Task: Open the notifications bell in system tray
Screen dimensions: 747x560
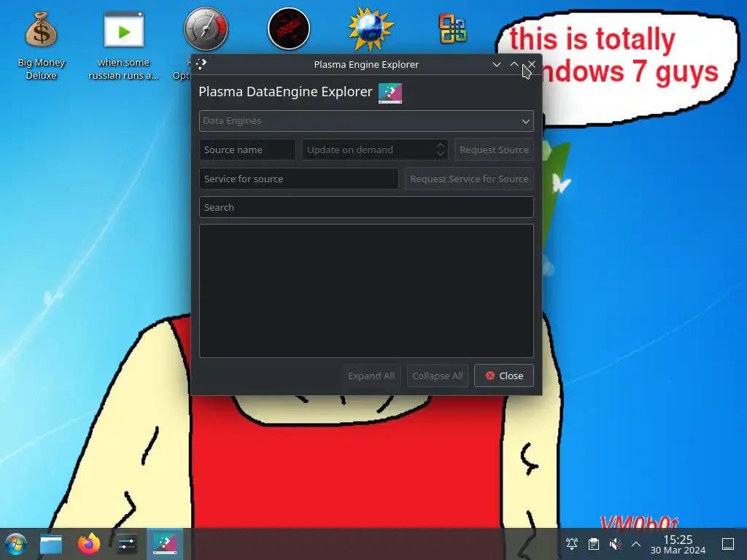Action: 572,544
